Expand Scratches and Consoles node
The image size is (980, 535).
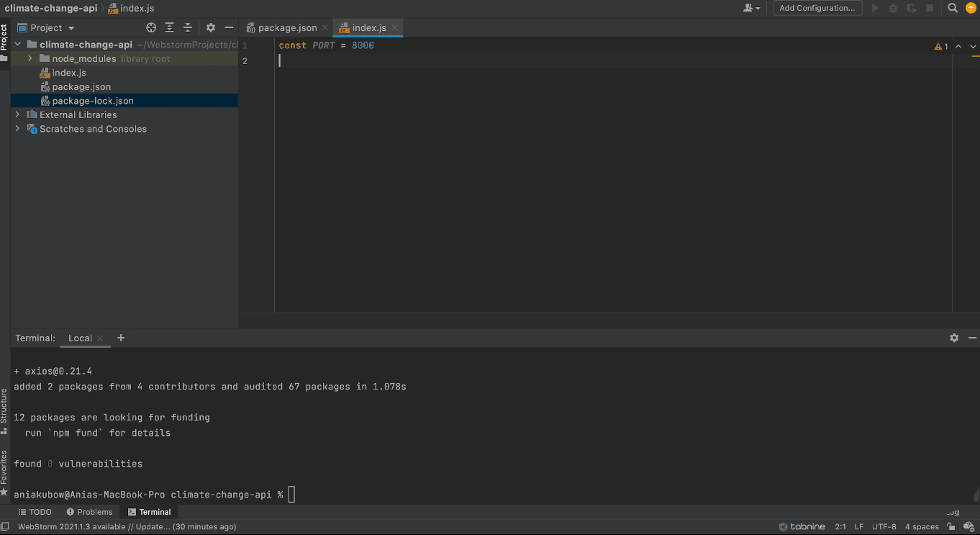(x=18, y=129)
